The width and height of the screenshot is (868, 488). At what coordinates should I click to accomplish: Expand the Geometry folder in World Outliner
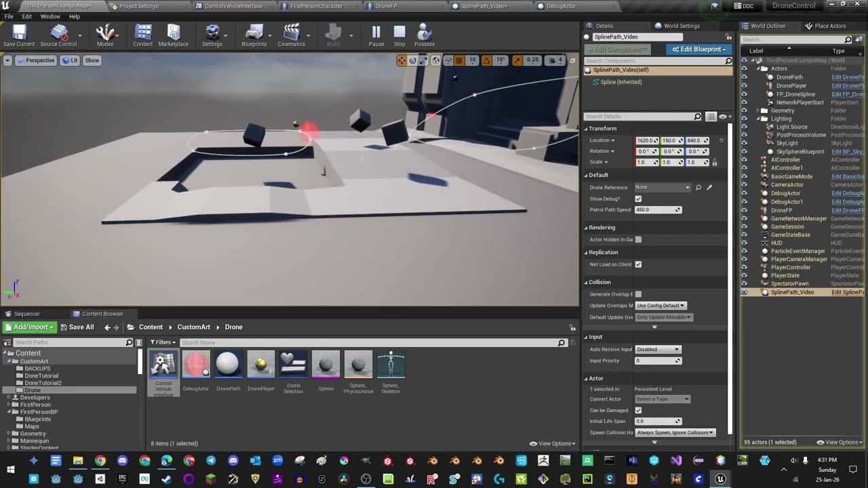pyautogui.click(x=758, y=110)
